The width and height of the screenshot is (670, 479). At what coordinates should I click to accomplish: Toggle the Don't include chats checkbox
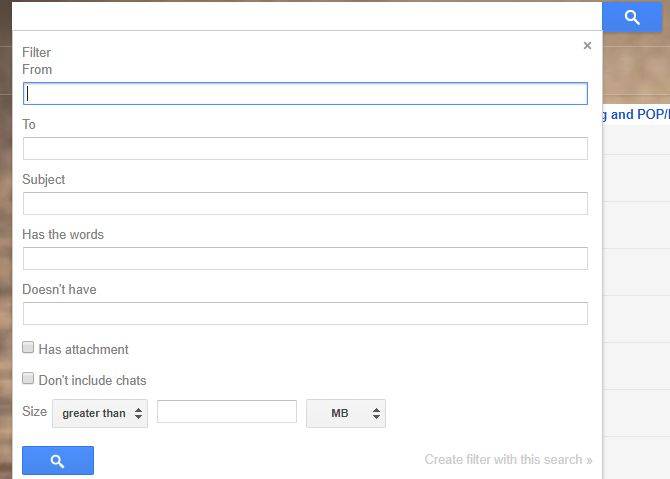(x=29, y=379)
